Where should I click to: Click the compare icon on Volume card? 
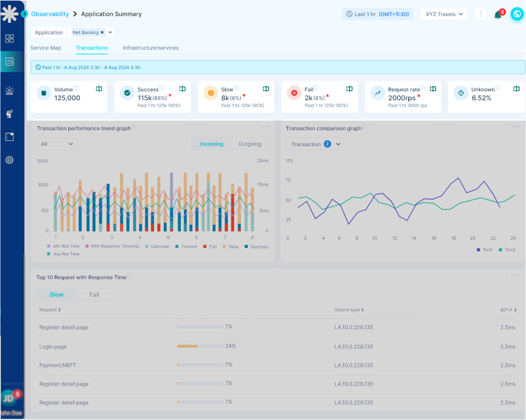(x=99, y=89)
